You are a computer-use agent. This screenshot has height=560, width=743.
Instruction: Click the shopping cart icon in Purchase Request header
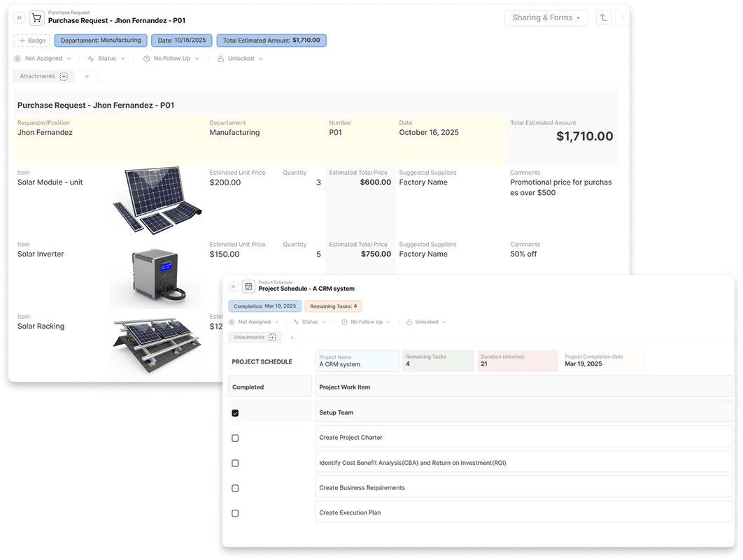[36, 17]
